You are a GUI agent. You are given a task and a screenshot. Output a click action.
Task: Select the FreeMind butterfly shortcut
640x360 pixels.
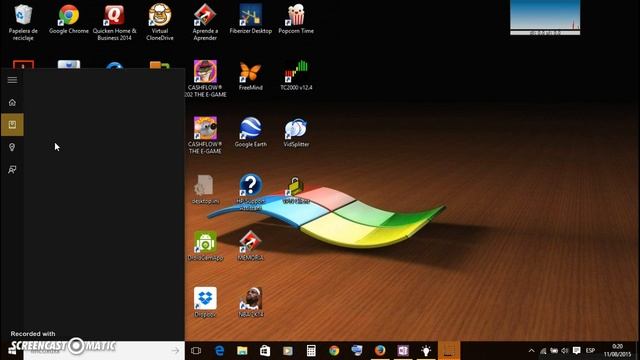251,76
